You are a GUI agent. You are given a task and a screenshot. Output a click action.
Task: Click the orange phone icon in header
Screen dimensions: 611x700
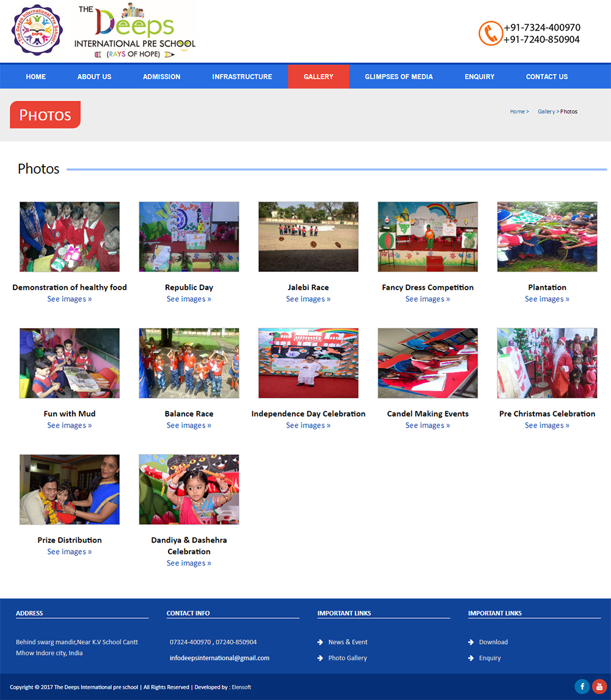490,34
